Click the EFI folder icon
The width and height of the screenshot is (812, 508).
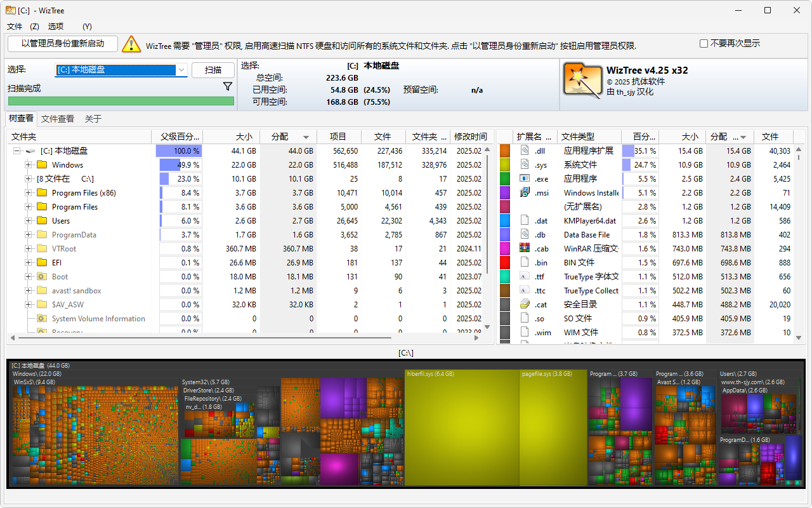pyautogui.click(x=42, y=263)
